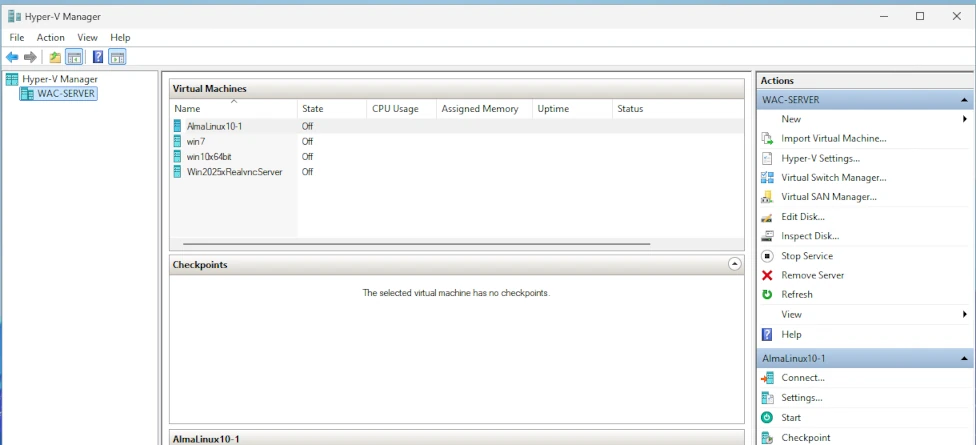Click the red Remove Server icon
This screenshot has height=445, width=976.
click(767, 275)
